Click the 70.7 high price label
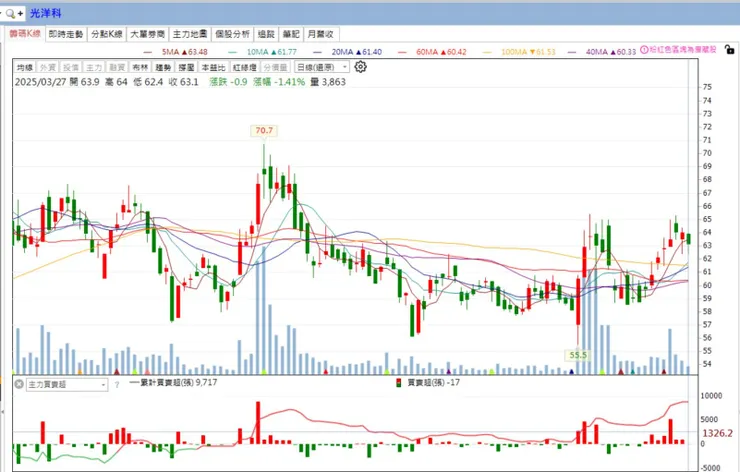Image resolution: width=740 pixels, height=472 pixels. pyautogui.click(x=264, y=130)
